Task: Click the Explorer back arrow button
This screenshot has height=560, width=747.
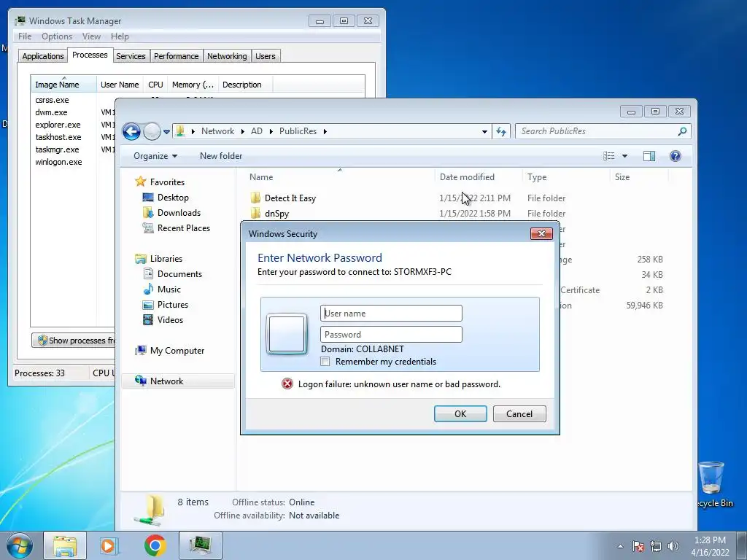Action: tap(131, 131)
